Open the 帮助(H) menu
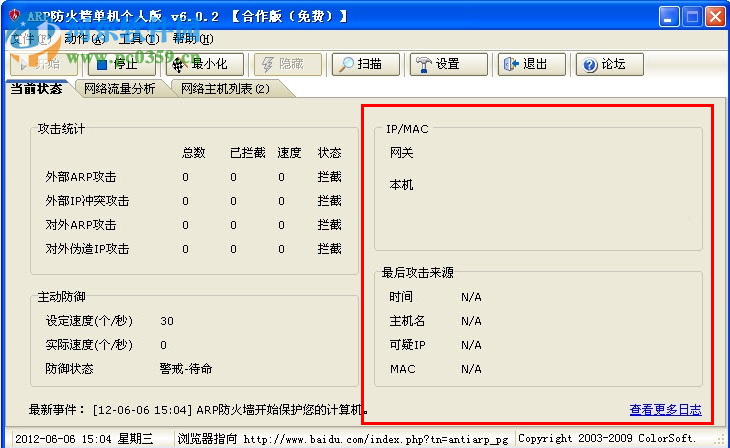Screen dimensions: 730x448 193,39
